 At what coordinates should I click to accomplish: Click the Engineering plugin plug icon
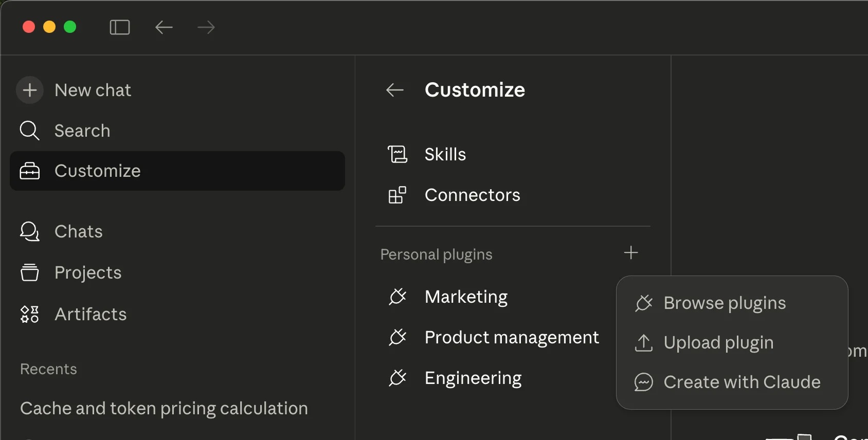pos(397,378)
